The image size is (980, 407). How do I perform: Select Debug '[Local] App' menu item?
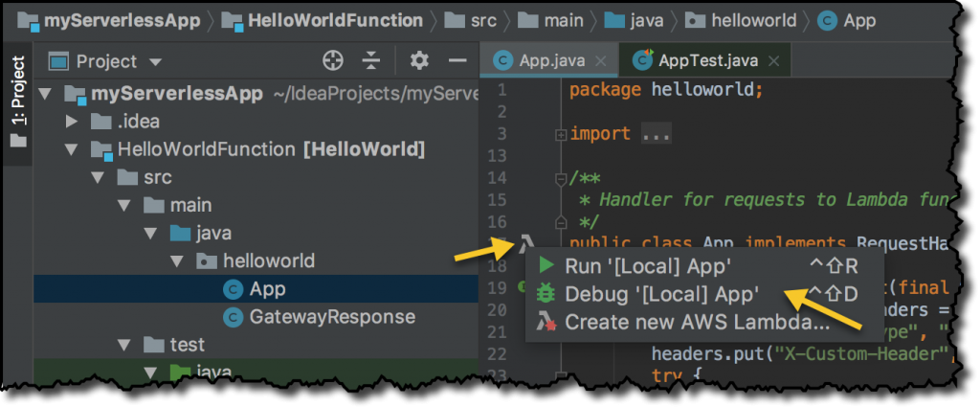tap(703, 293)
